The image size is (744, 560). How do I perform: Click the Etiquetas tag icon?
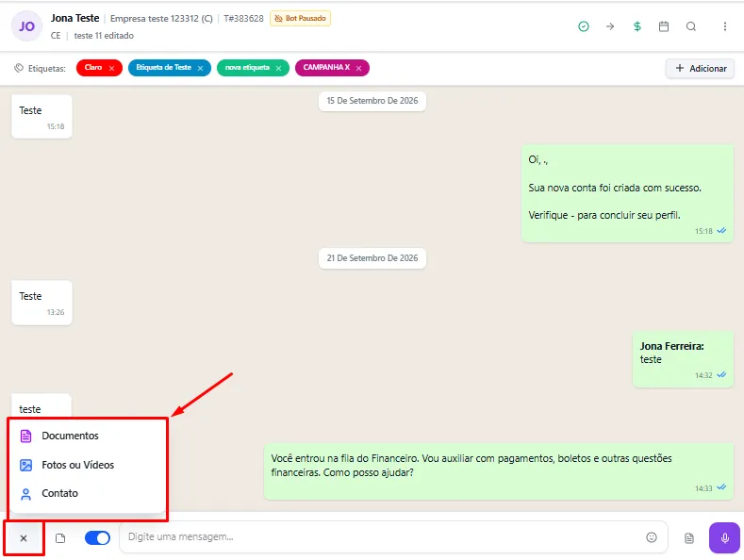[19, 68]
